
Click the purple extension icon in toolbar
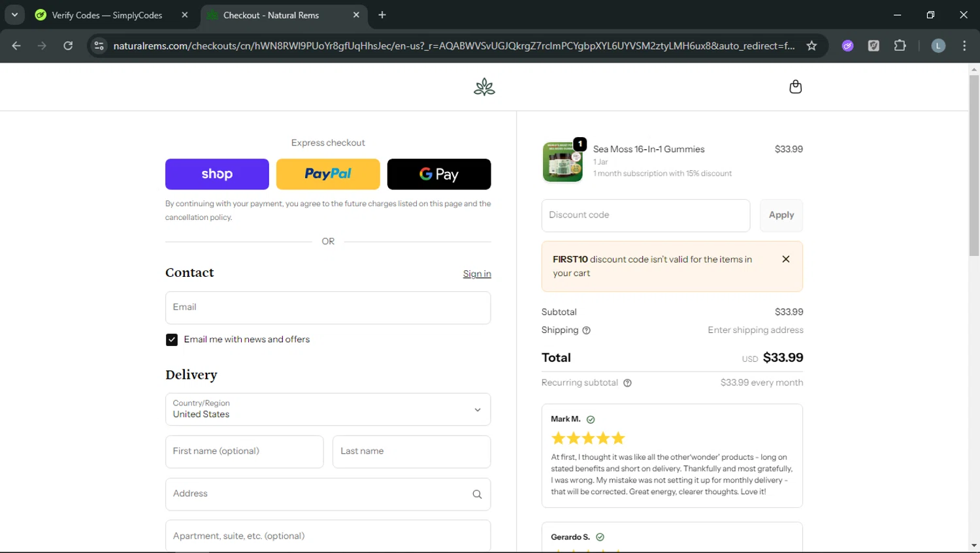(x=847, y=46)
